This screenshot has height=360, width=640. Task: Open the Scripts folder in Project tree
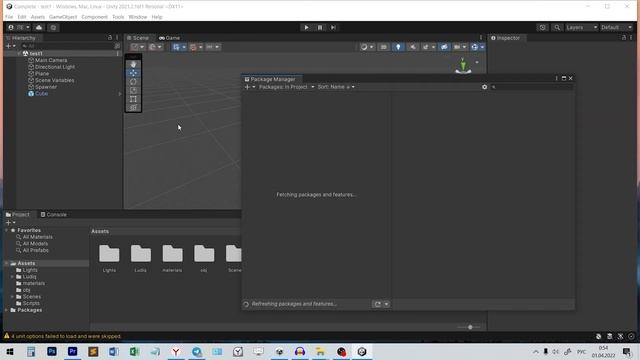pyautogui.click(x=31, y=303)
